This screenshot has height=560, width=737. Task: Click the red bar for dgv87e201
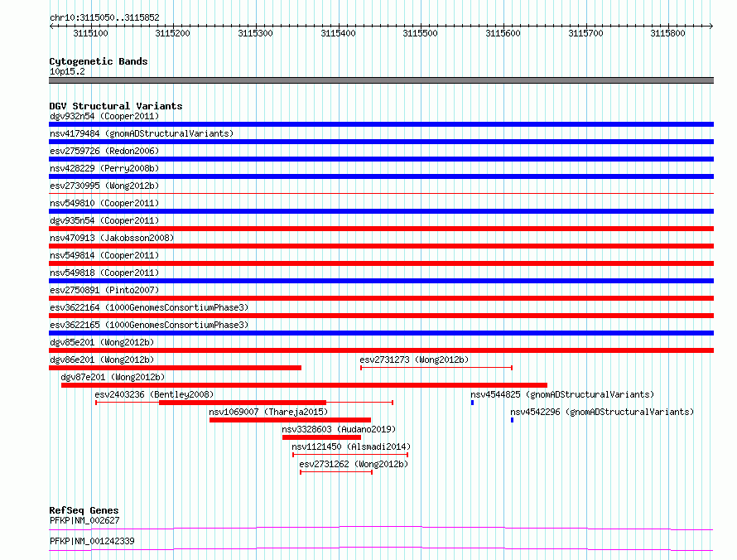304,385
